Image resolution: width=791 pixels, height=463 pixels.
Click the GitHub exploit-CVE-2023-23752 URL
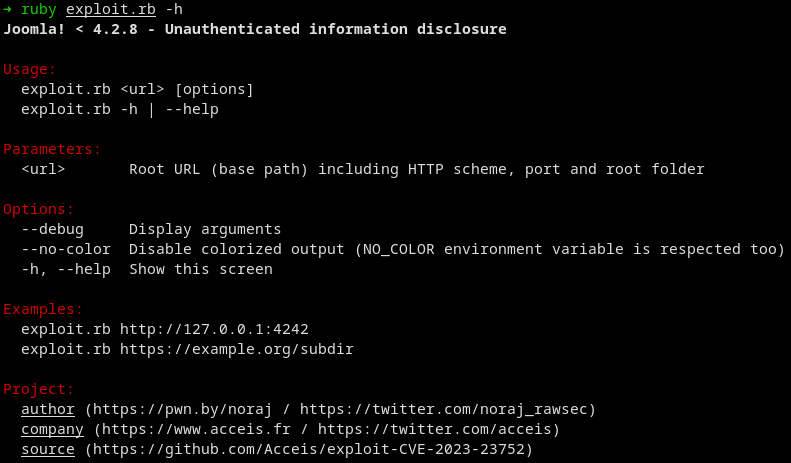click(308, 449)
